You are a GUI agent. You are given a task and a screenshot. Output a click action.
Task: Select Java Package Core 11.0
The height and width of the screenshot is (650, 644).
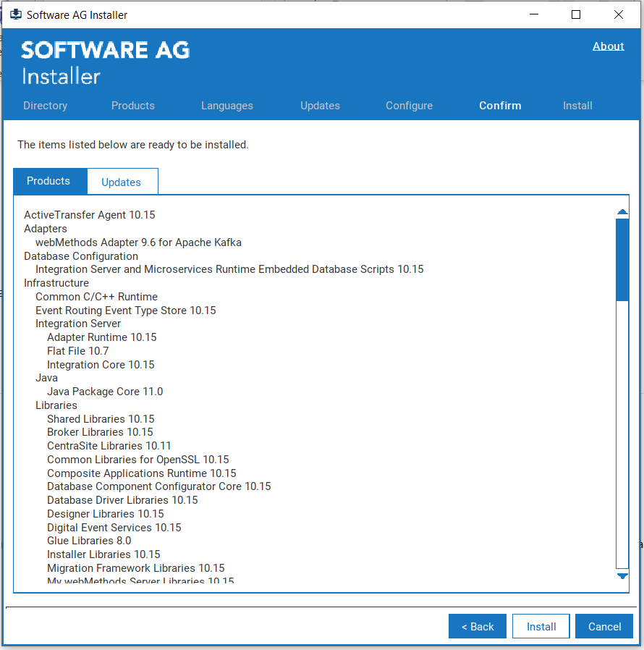pyautogui.click(x=104, y=391)
